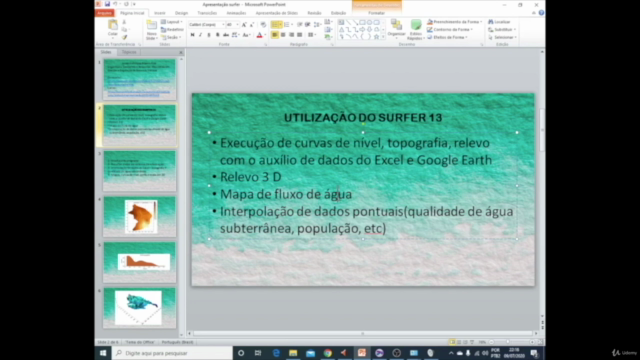
Task: Switch to Apresentação de Slides tab
Action: pos(277,13)
